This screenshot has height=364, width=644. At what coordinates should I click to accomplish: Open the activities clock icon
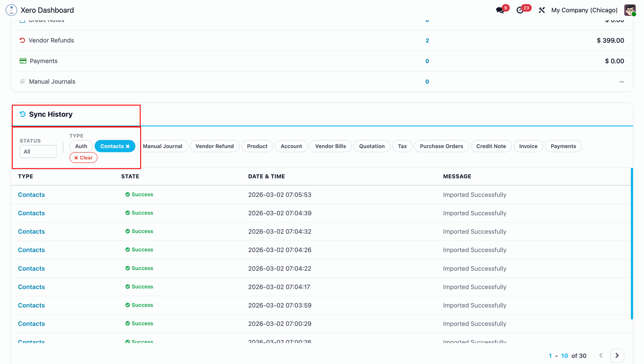pyautogui.click(x=520, y=10)
